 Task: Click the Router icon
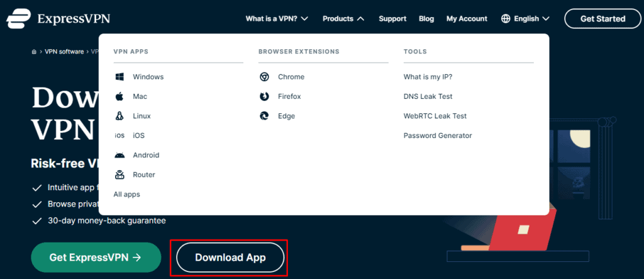pyautogui.click(x=119, y=174)
